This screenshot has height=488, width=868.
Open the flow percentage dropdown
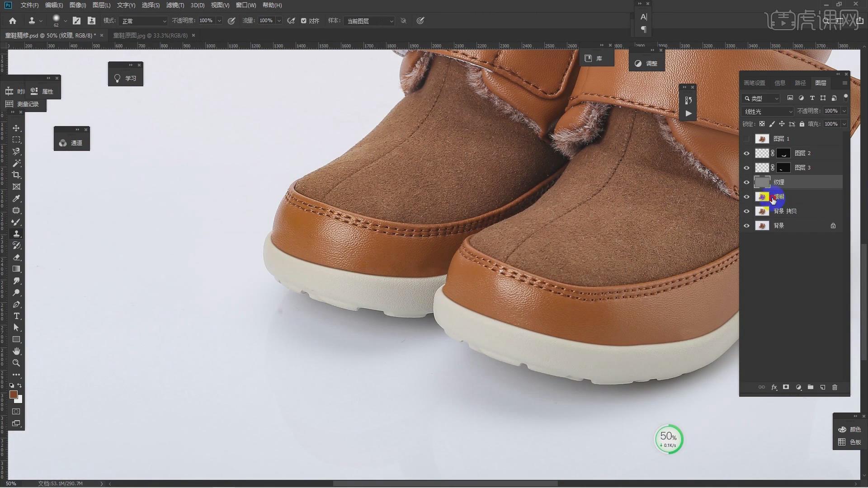pyautogui.click(x=279, y=21)
